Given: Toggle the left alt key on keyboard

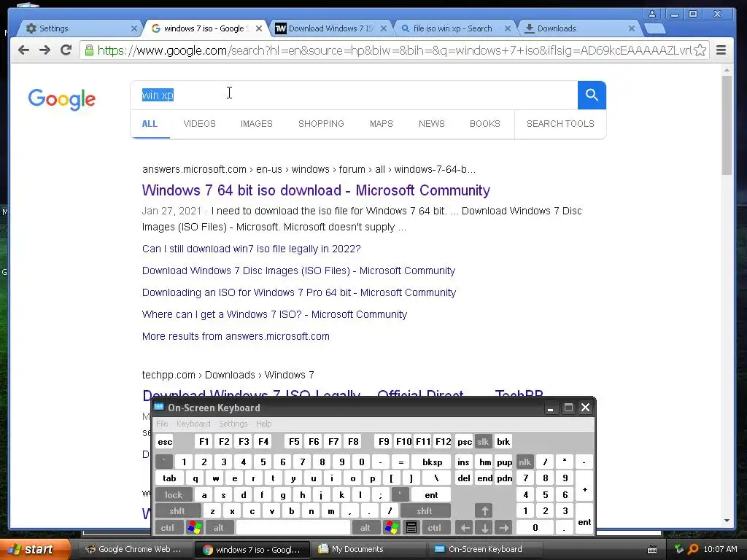Looking at the screenshot, I should [218, 528].
